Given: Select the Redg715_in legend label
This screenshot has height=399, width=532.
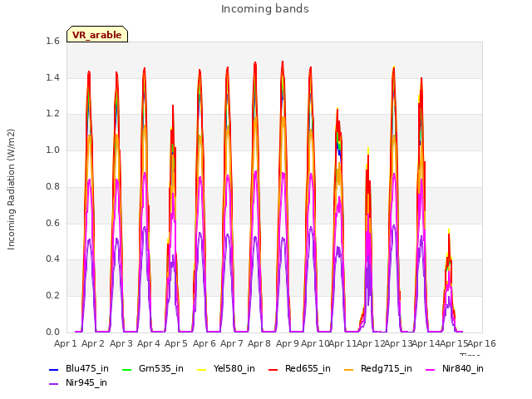Looking at the screenshot, I should click(x=387, y=368).
